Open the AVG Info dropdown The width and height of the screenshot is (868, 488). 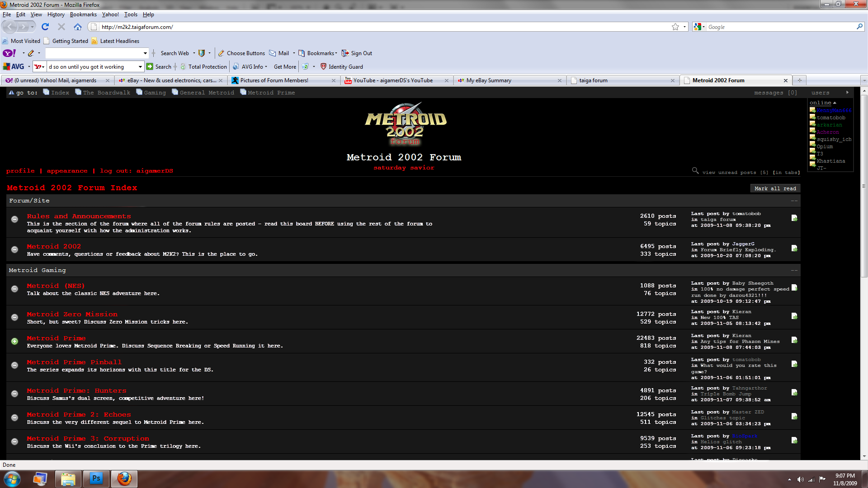(266, 67)
